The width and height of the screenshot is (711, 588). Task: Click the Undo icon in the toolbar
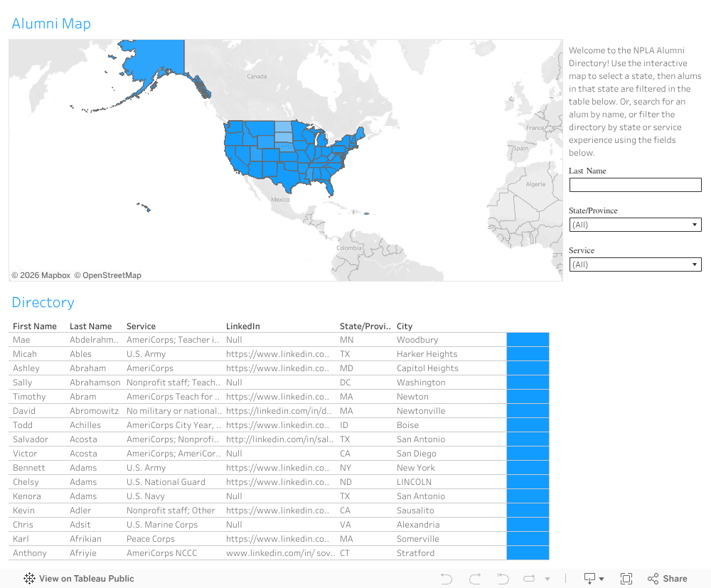point(447,579)
